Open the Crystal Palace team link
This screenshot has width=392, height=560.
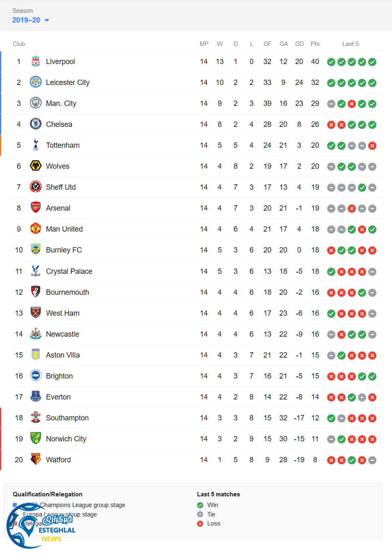(x=69, y=271)
